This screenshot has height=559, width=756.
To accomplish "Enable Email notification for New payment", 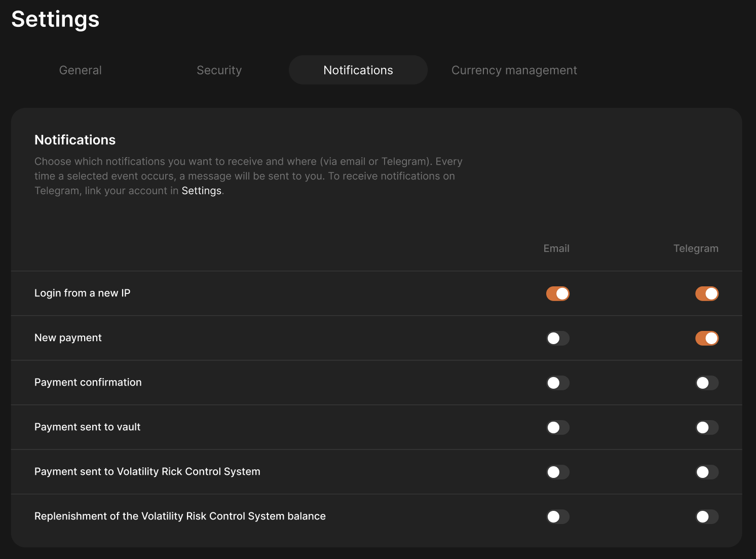I will click(557, 339).
